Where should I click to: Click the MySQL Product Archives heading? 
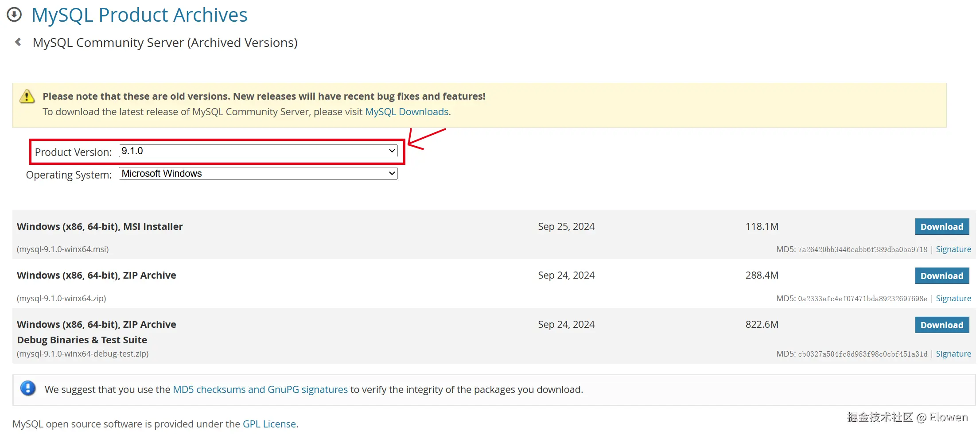(140, 15)
